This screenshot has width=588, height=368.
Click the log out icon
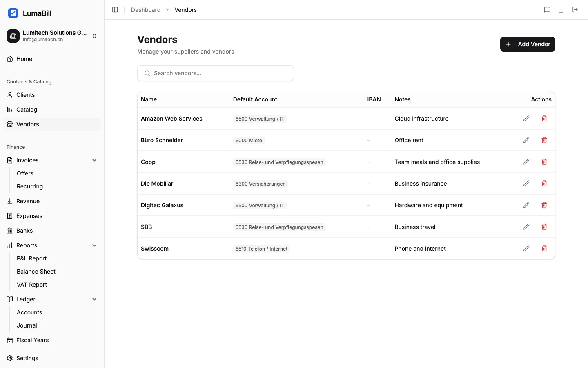575,10
